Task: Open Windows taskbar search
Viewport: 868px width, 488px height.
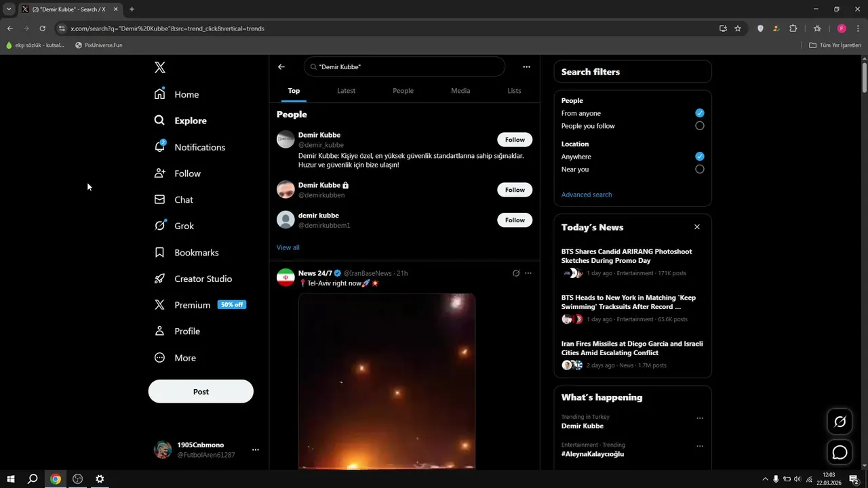Action: point(33,479)
